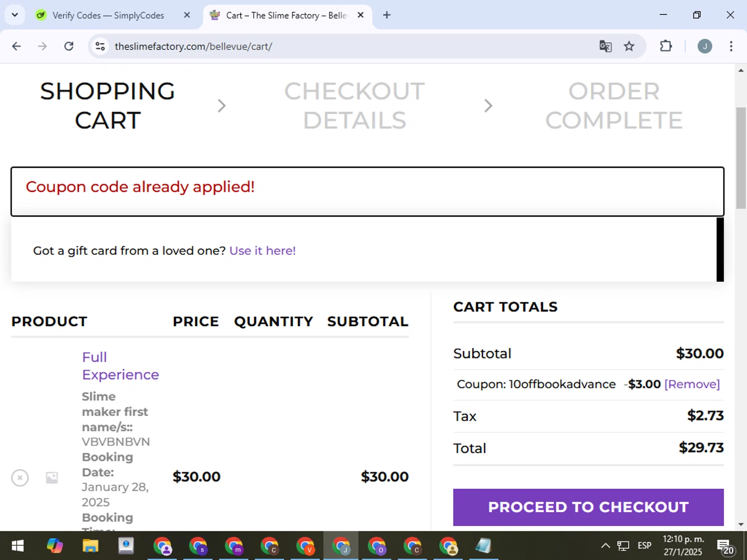Click the CART TOTALS heading
The width and height of the screenshot is (747, 560).
coord(505,307)
